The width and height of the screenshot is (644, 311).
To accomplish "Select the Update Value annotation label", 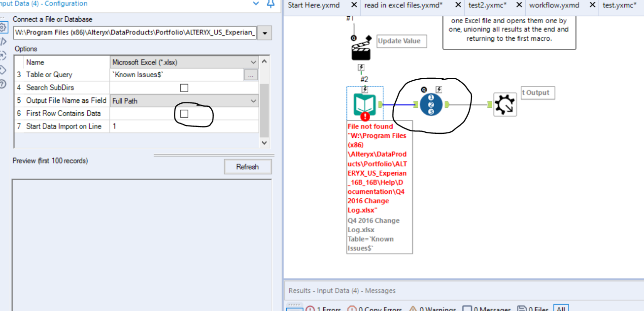I will click(402, 41).
